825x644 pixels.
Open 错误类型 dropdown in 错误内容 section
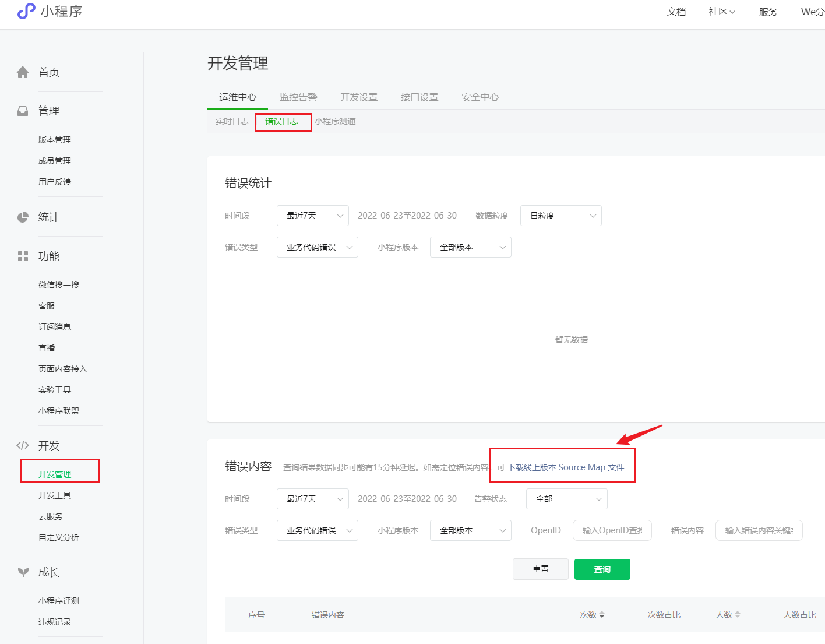(x=318, y=530)
